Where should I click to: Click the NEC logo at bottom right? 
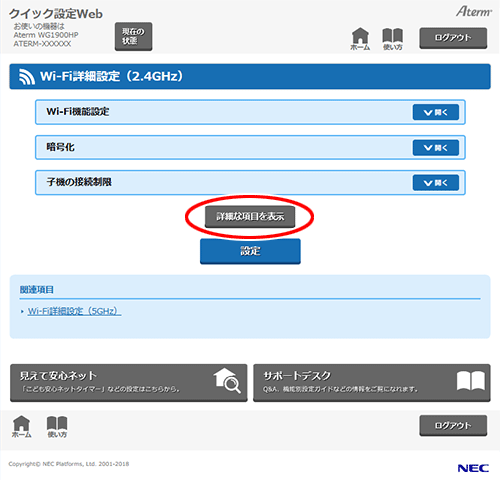pos(473,468)
